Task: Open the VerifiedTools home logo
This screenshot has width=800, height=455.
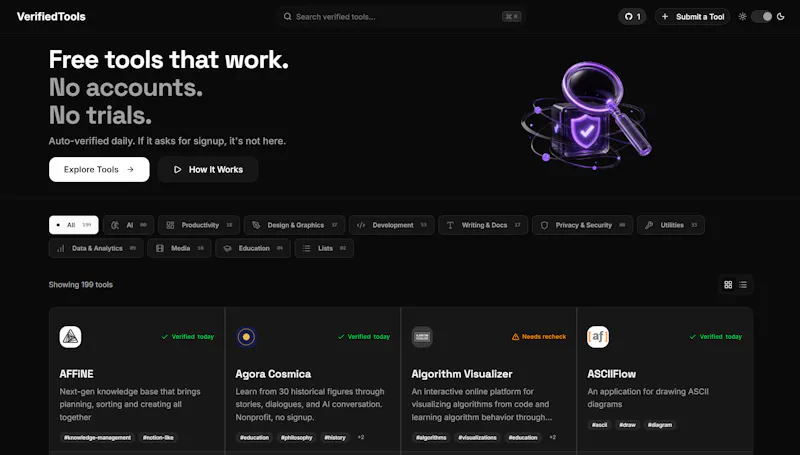Action: point(51,16)
